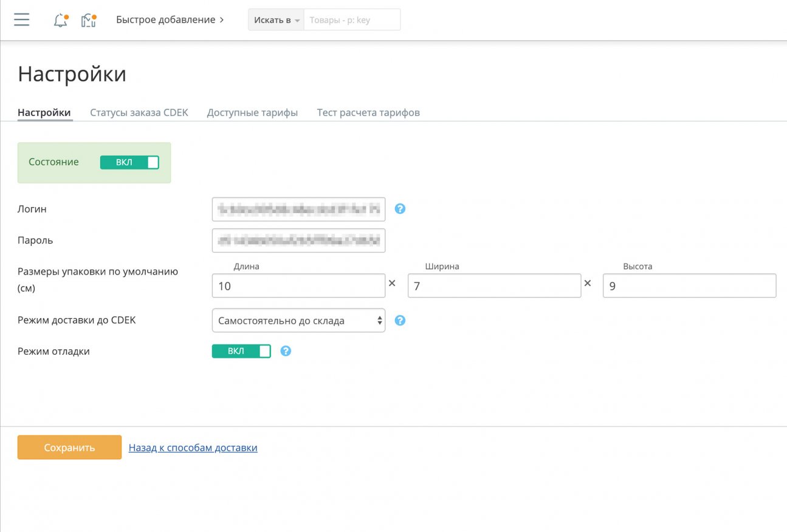Click the Длина field with value 10
The image size is (787, 532).
click(298, 286)
